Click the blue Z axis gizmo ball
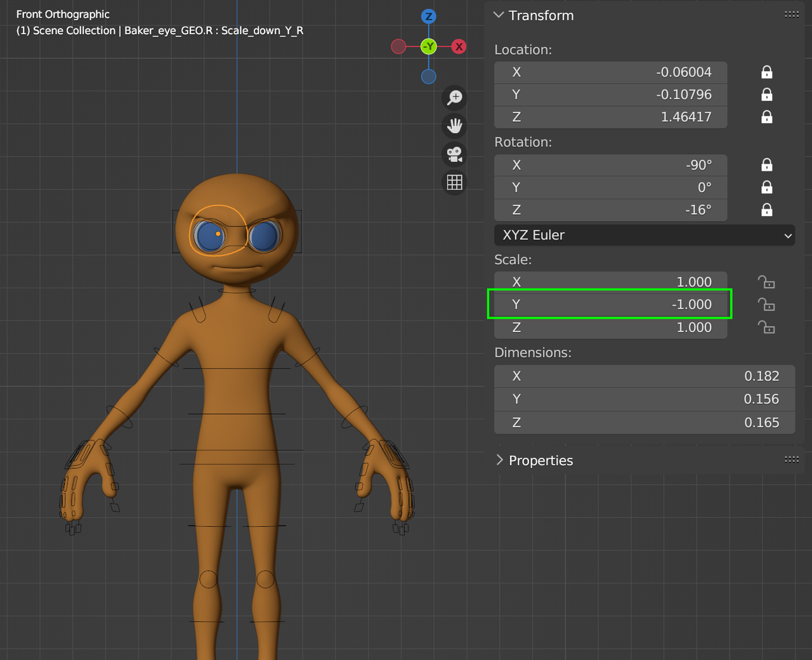The height and width of the screenshot is (660, 812). click(x=429, y=16)
